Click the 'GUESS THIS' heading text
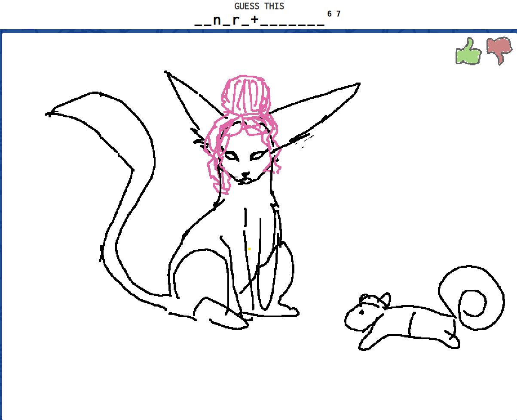517x420 pixels. click(x=259, y=6)
